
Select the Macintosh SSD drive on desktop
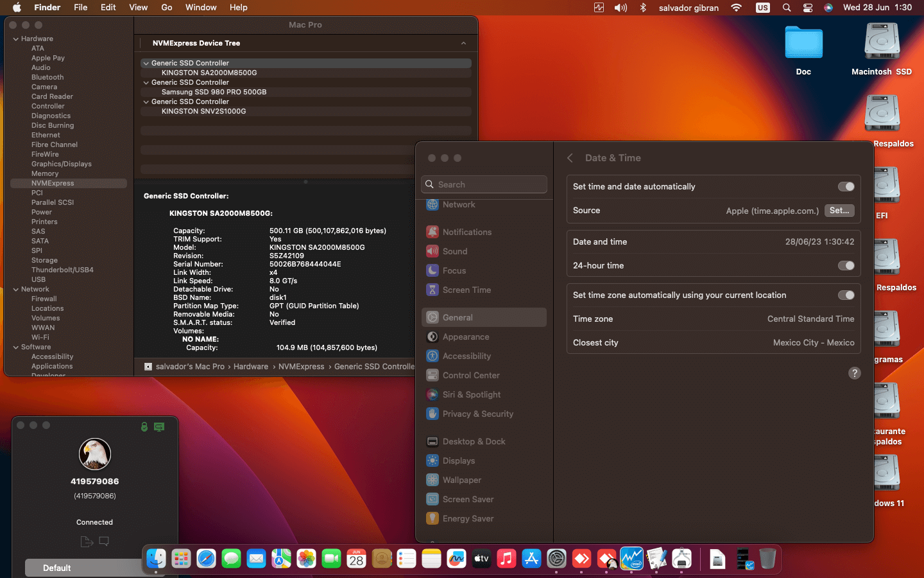(882, 50)
